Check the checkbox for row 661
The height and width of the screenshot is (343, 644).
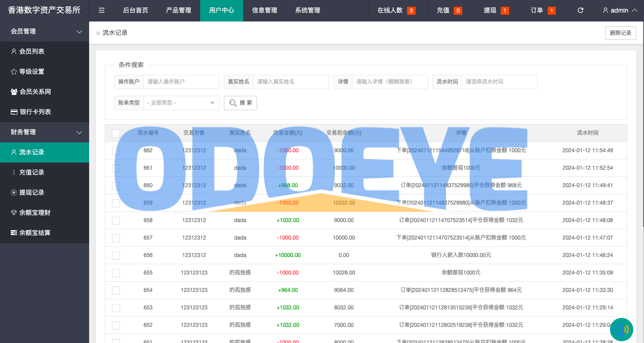click(116, 168)
